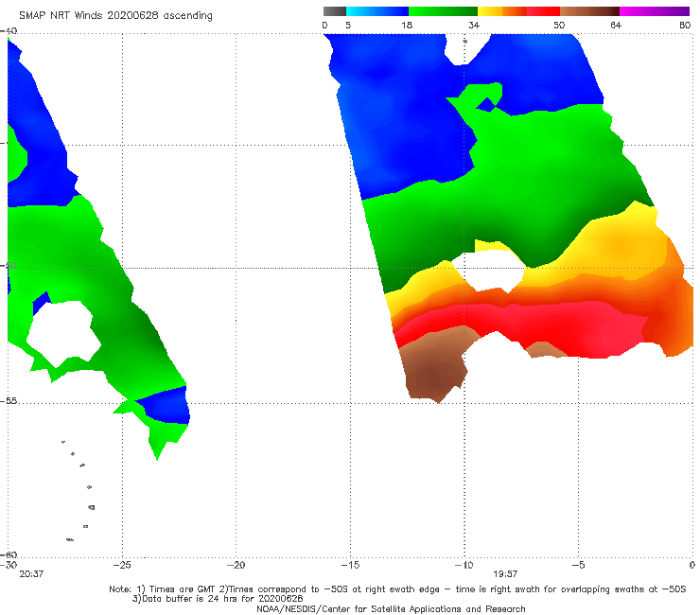
Task: Pick the green segment of the colorbar
Action: pyautogui.click(x=443, y=11)
